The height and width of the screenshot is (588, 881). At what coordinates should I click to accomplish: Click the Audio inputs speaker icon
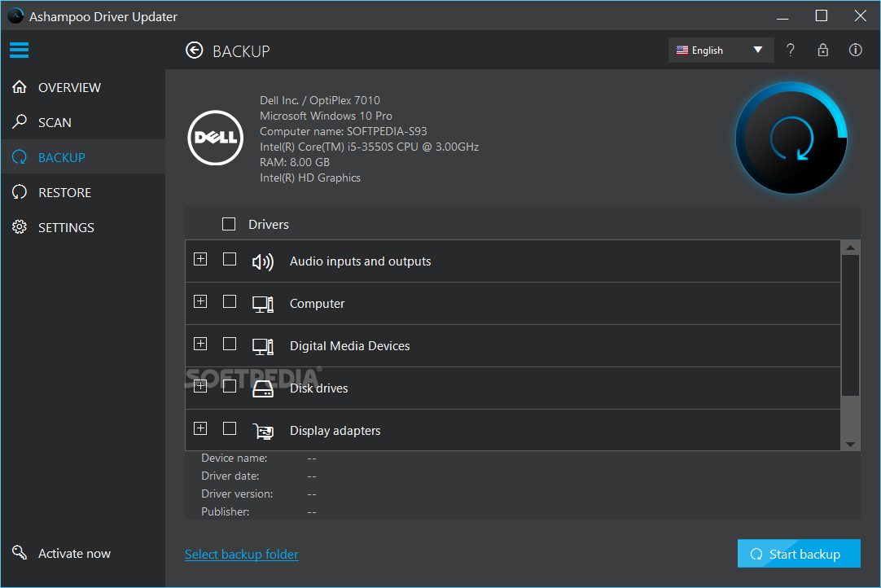[263, 261]
